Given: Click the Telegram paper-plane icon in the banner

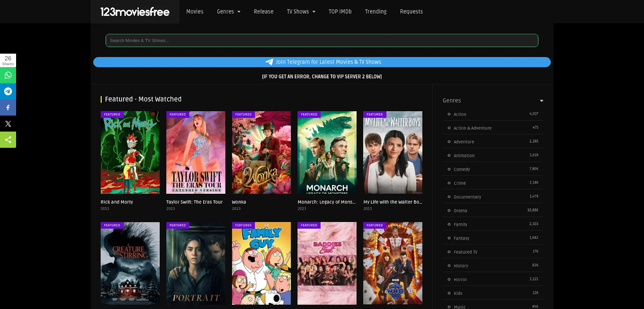Looking at the screenshot, I should [x=269, y=62].
